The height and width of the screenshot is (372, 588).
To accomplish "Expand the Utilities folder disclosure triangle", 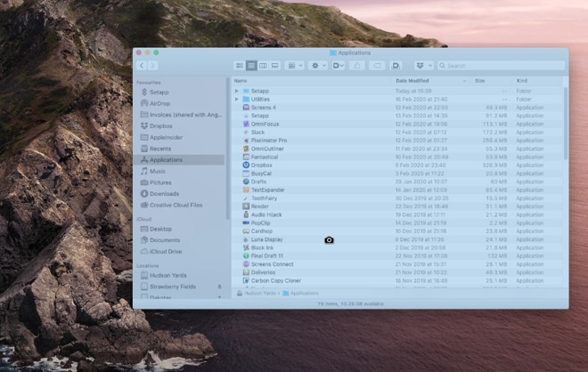I will pos(237,99).
